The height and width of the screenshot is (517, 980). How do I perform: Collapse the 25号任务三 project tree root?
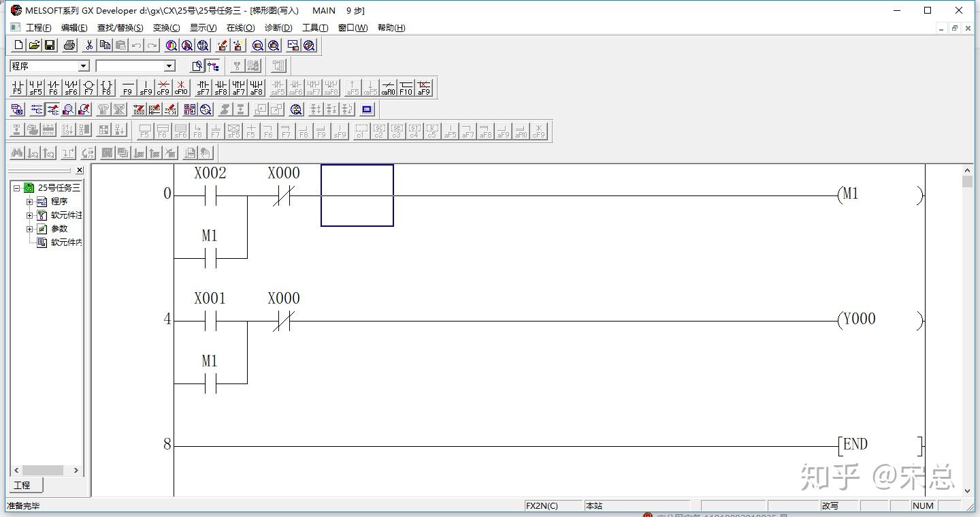pyautogui.click(x=17, y=188)
